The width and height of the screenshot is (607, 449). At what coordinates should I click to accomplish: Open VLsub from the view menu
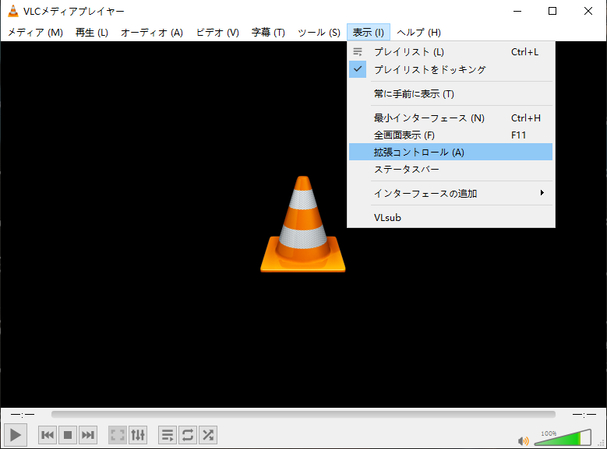coord(451,217)
